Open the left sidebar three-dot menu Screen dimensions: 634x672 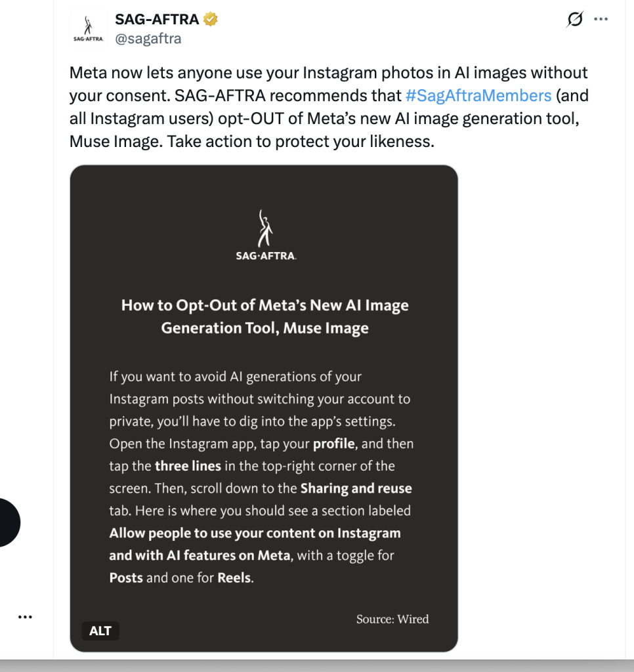[26, 617]
